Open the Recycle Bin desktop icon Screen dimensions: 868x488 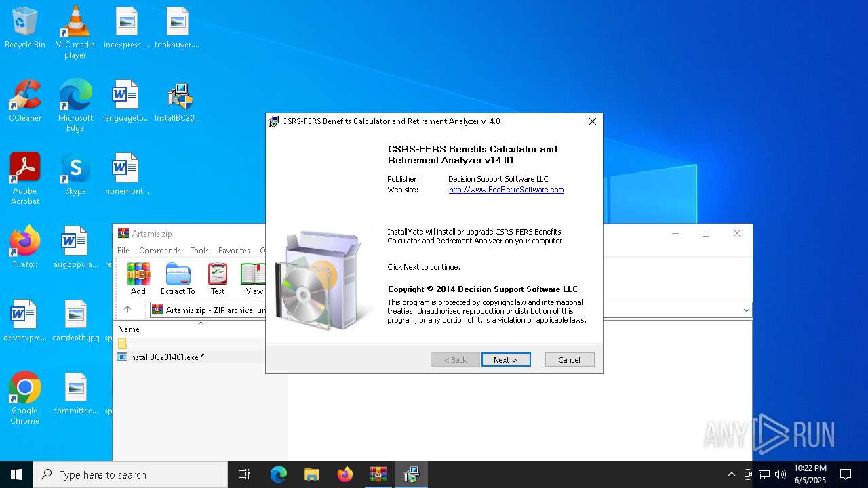[25, 28]
